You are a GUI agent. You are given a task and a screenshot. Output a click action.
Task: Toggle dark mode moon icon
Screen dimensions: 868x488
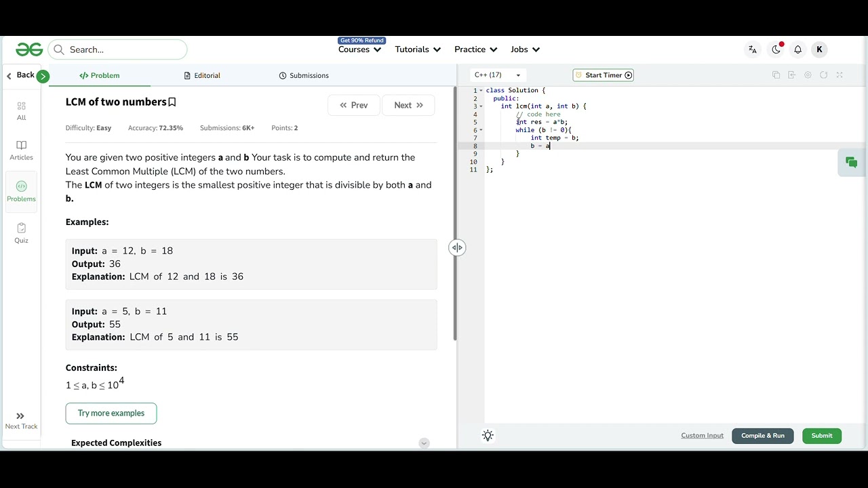(776, 49)
